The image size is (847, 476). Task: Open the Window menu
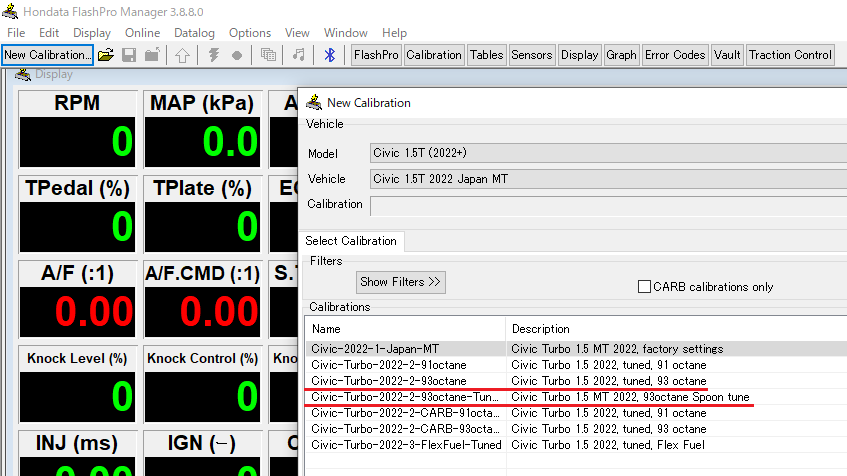346,33
